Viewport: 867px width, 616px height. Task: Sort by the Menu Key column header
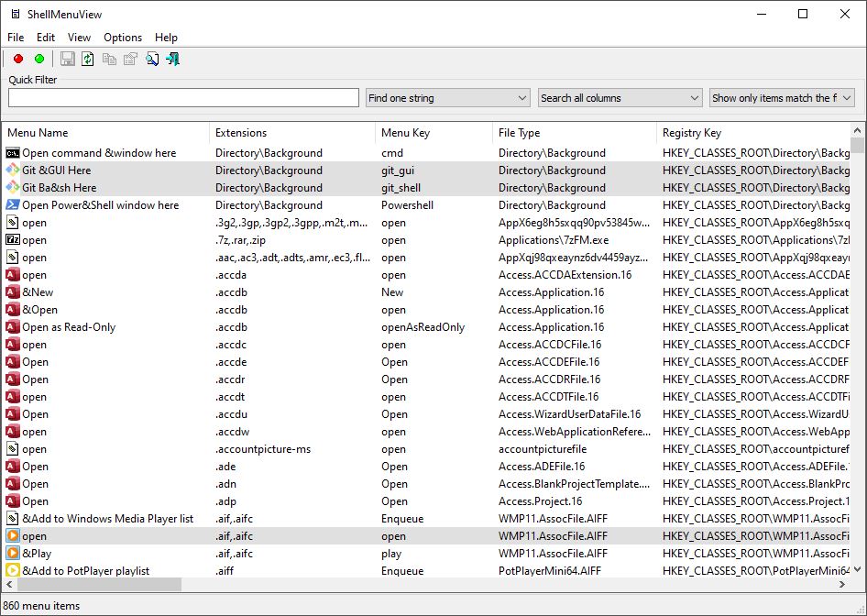pyautogui.click(x=434, y=133)
